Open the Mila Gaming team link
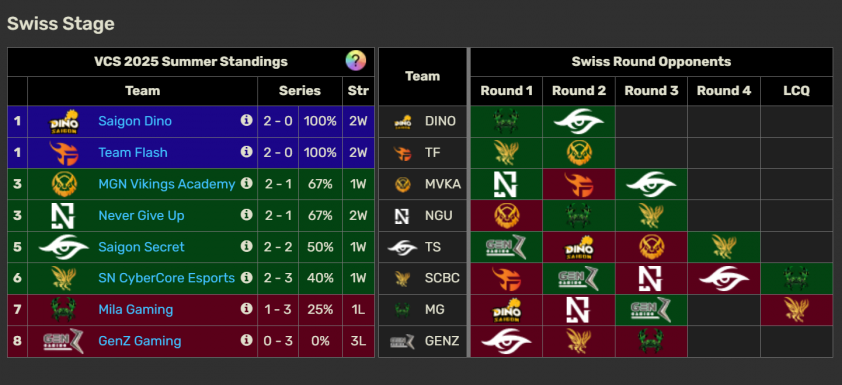The height and width of the screenshot is (385, 842). click(135, 309)
